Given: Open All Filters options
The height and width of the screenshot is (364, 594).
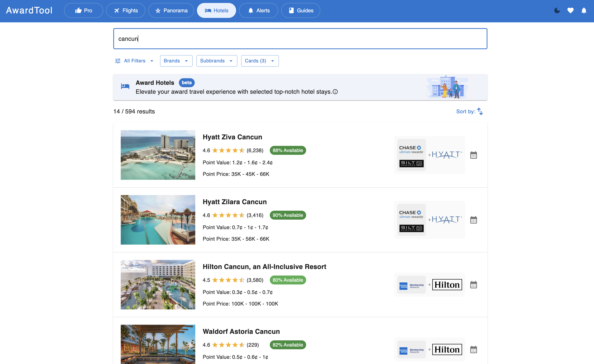Looking at the screenshot, I should click(134, 61).
